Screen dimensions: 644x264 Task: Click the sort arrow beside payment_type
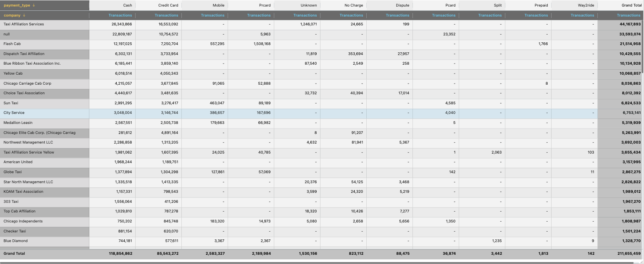tap(34, 5)
